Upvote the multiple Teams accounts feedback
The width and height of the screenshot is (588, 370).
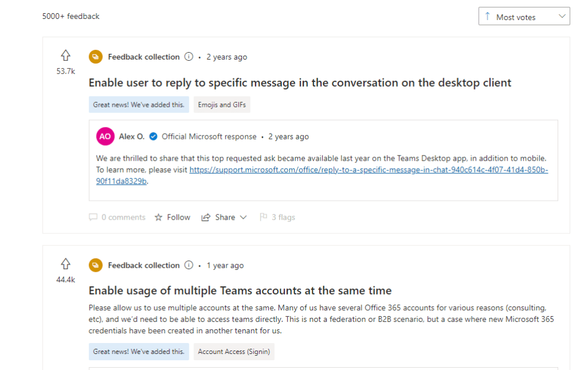tap(65, 264)
